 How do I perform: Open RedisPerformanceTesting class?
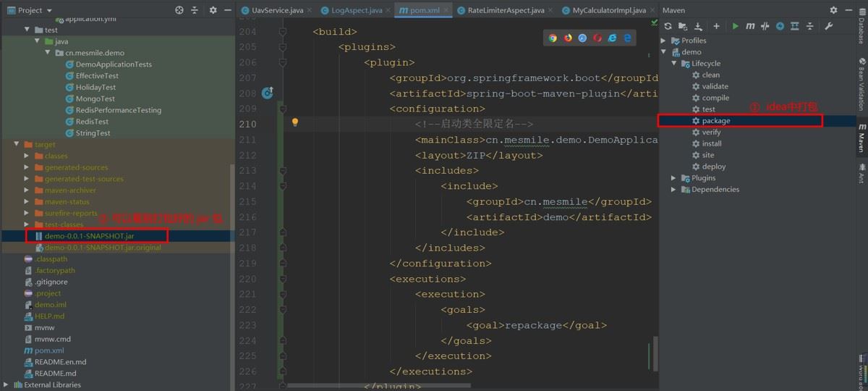pos(118,110)
